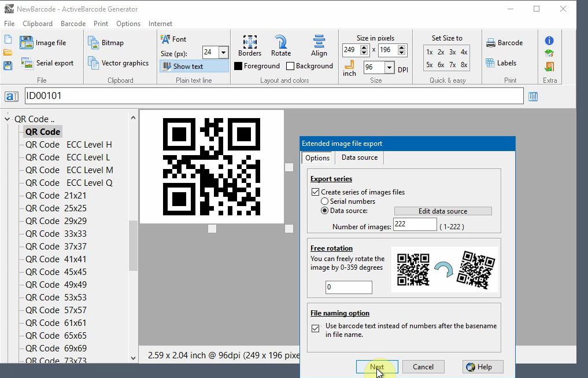Copy barcode as Bitmap

click(106, 43)
